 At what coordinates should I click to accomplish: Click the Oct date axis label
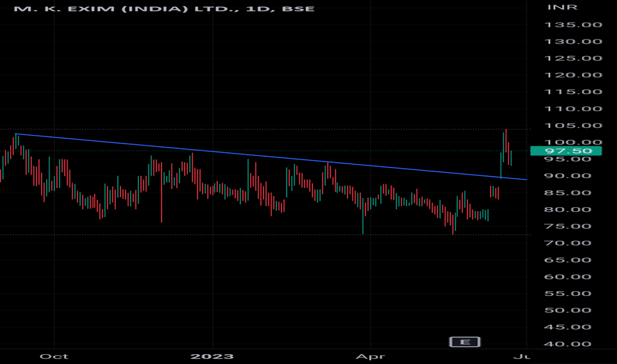click(54, 357)
